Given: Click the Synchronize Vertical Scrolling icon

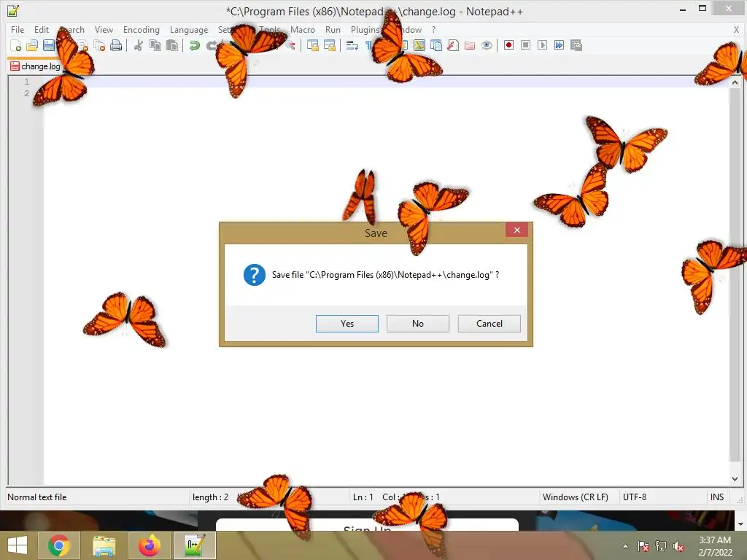Looking at the screenshot, I should [312, 45].
